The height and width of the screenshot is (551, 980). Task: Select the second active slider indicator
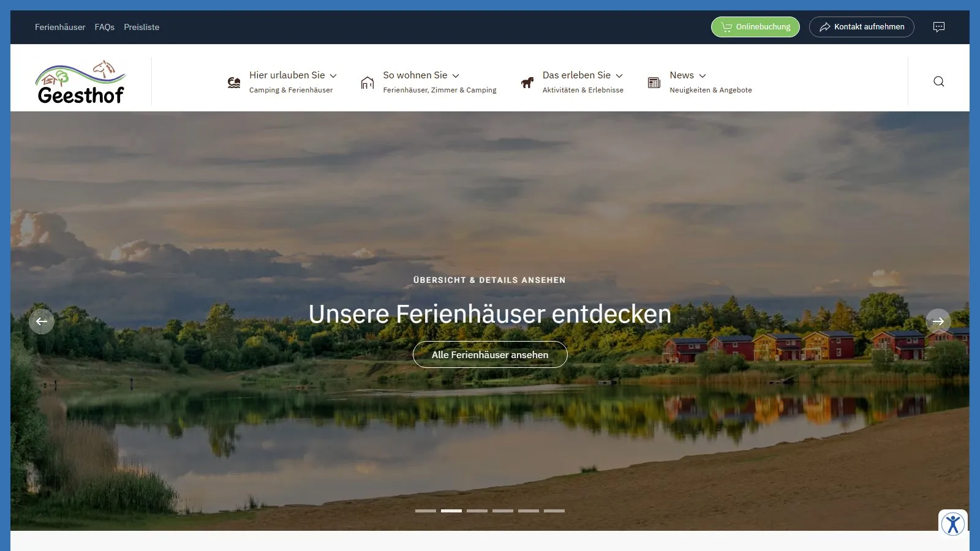451,511
